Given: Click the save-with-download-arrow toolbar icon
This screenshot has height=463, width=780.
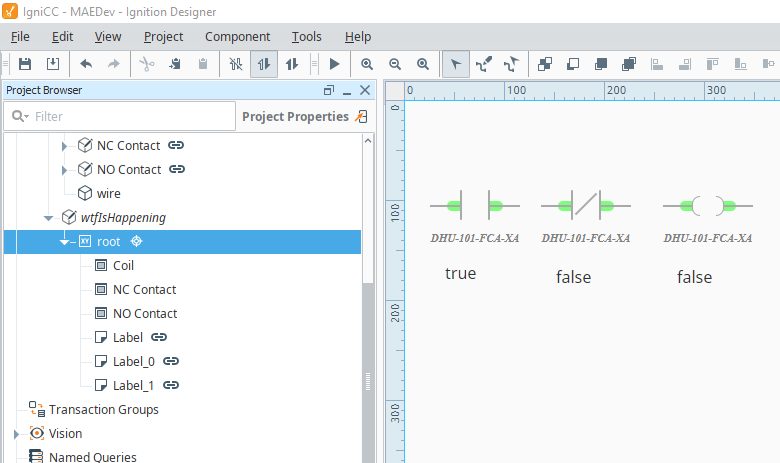Looking at the screenshot, I should pos(53,64).
